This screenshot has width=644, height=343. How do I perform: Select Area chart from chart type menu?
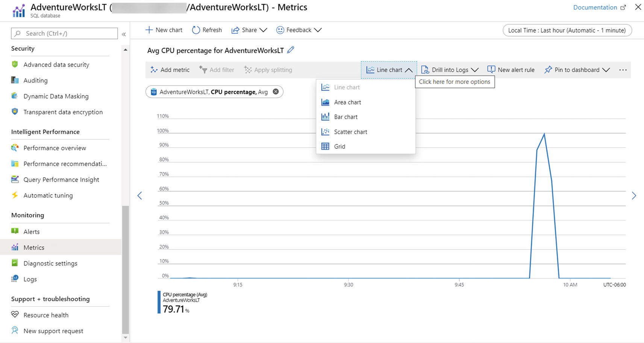366,102
